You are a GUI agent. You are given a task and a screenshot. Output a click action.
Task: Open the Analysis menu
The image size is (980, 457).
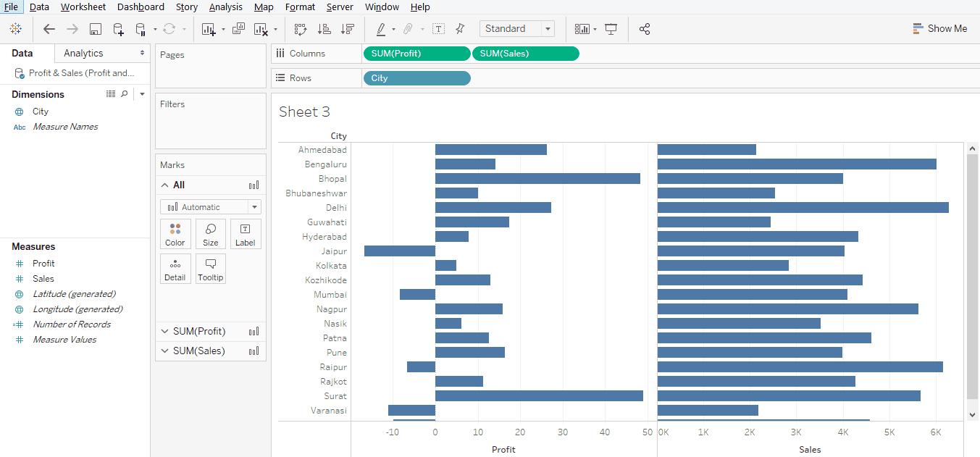pos(225,7)
